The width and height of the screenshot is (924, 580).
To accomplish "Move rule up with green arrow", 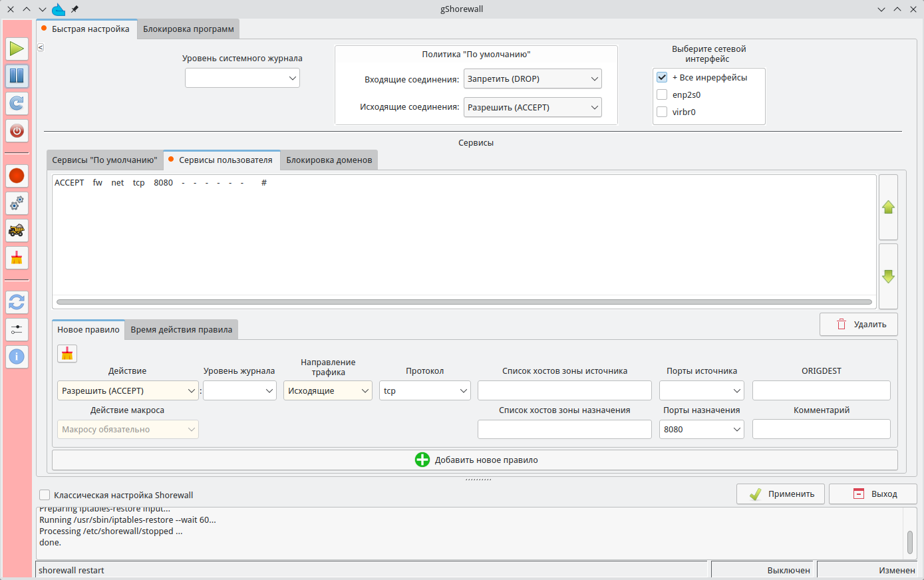I will tap(888, 208).
